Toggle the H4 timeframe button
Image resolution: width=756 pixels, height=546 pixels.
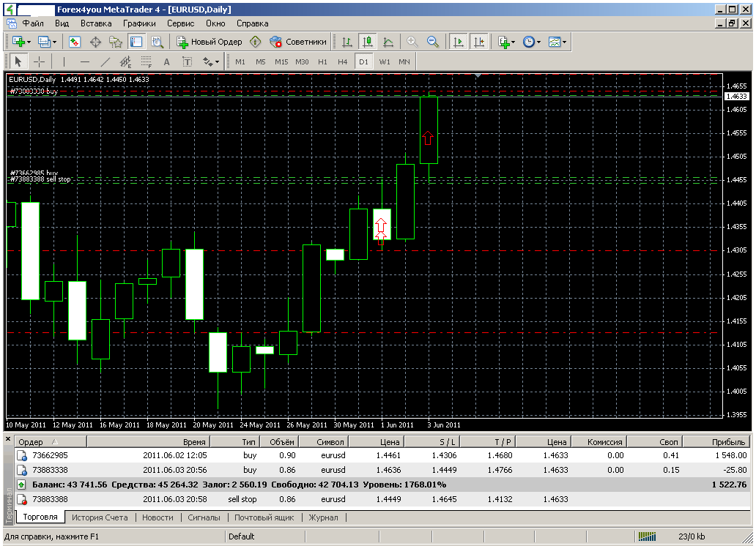(342, 61)
